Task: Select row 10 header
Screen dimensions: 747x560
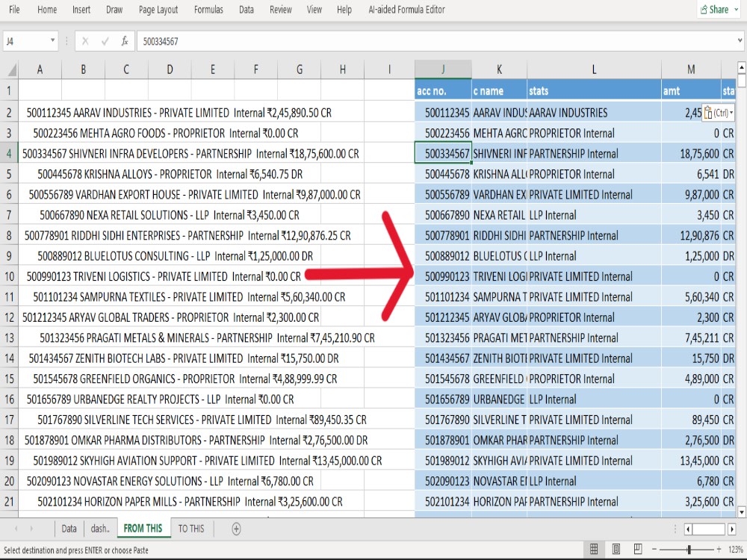Action: pyautogui.click(x=9, y=277)
